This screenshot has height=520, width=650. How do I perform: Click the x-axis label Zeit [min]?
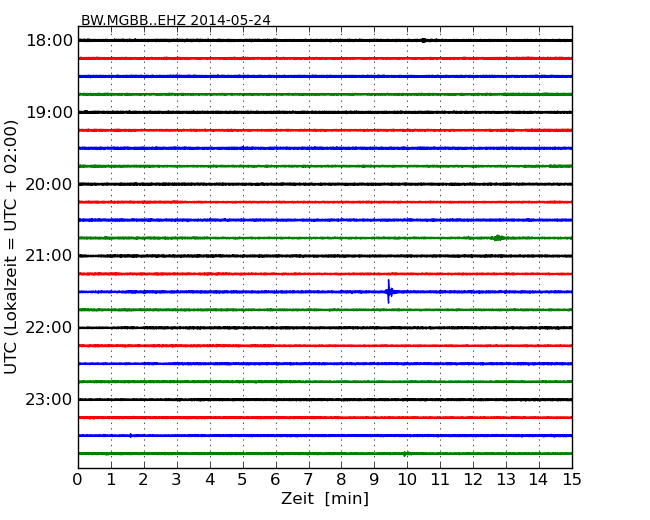click(325, 498)
